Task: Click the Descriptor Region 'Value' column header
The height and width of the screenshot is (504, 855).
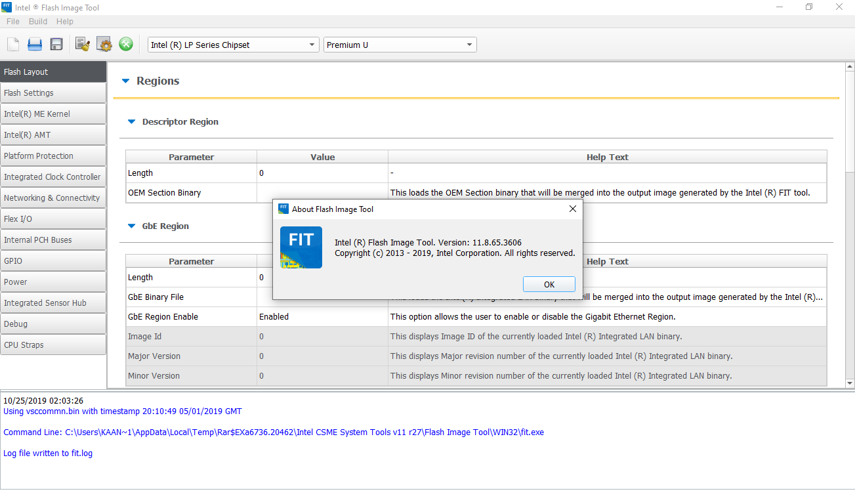Action: click(x=322, y=157)
